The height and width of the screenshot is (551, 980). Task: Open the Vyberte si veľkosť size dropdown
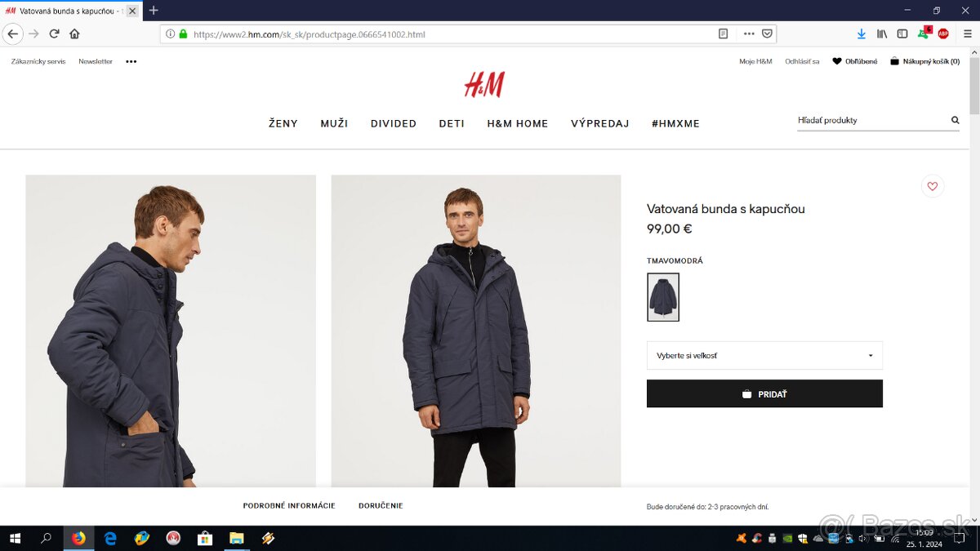click(764, 355)
